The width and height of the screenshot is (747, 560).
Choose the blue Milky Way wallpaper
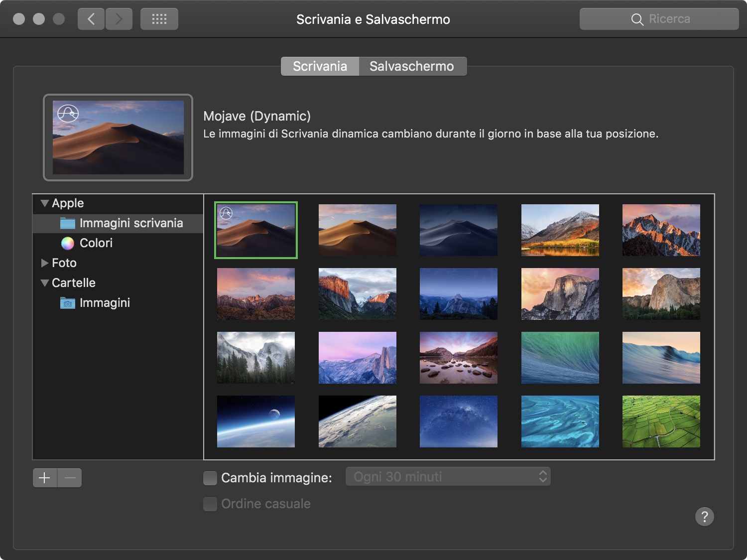click(x=459, y=421)
